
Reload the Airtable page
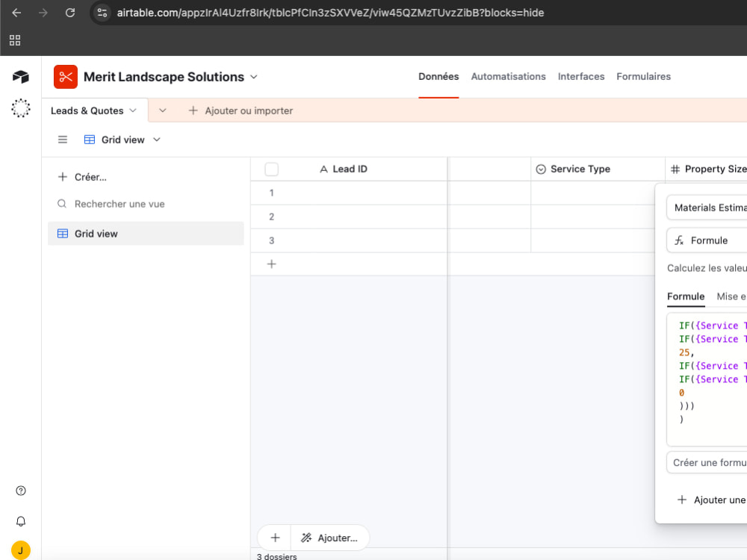70,13
